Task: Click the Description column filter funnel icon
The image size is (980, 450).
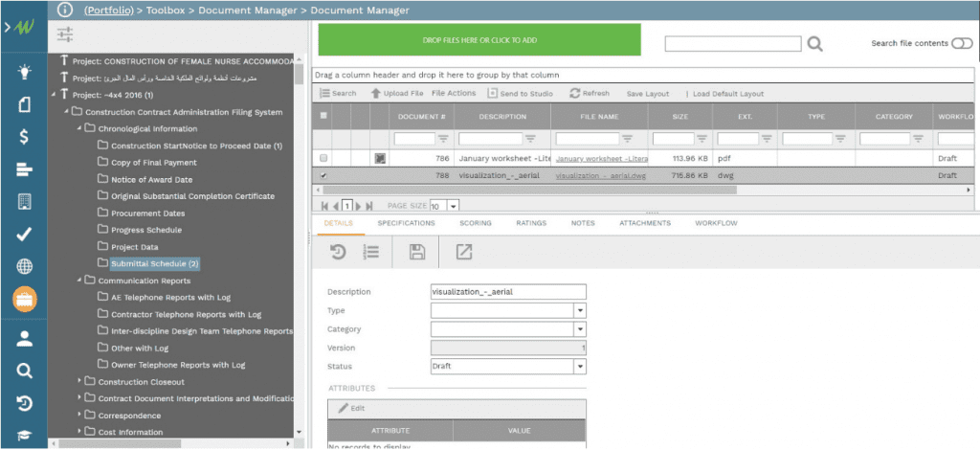Action: [530, 139]
